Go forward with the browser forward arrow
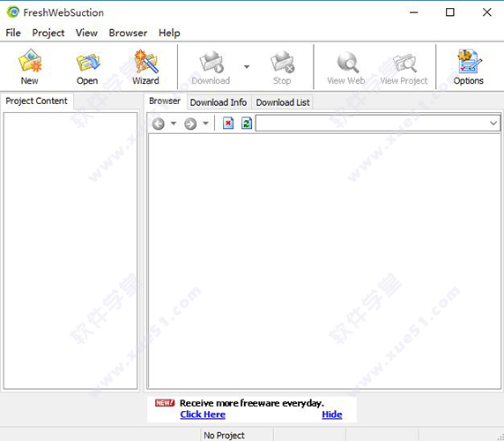504x441 pixels. [190, 123]
